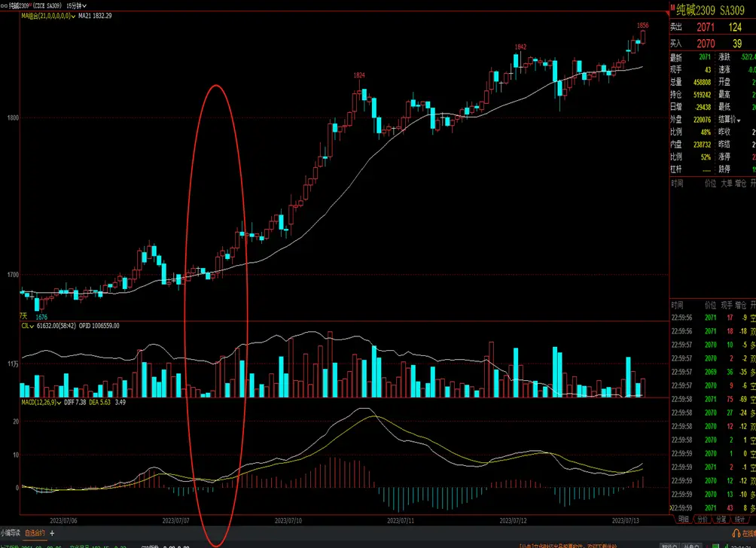Switch to the 分价 tab
Viewport: 756px width, 548px height.
(702, 519)
